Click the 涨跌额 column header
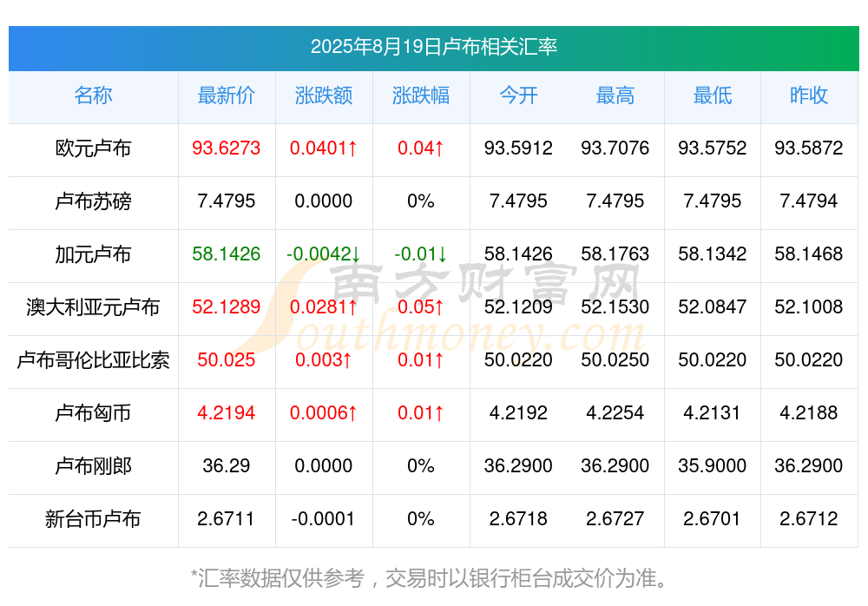 click(x=323, y=96)
